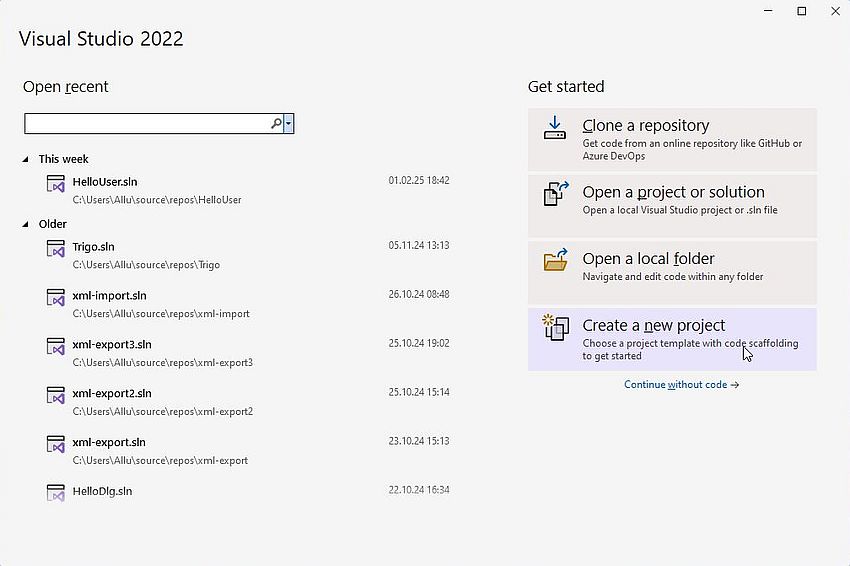The width and height of the screenshot is (850, 566).
Task: Click the Open a local folder icon
Action: pyautogui.click(x=556, y=260)
